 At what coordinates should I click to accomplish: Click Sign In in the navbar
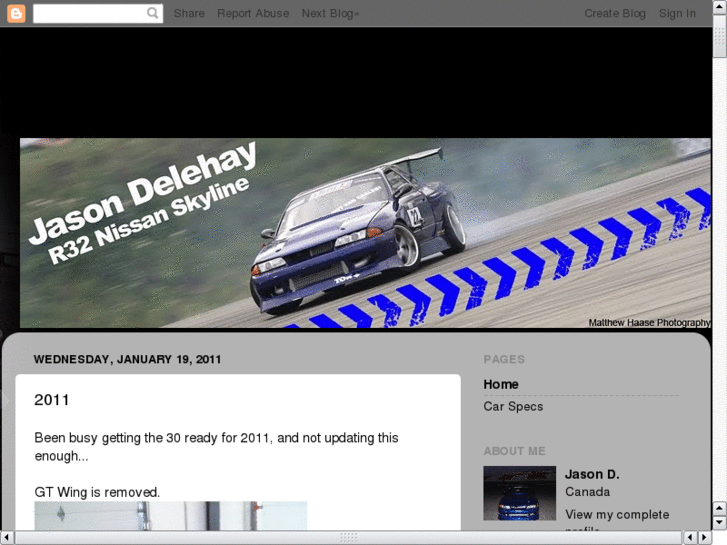677,13
